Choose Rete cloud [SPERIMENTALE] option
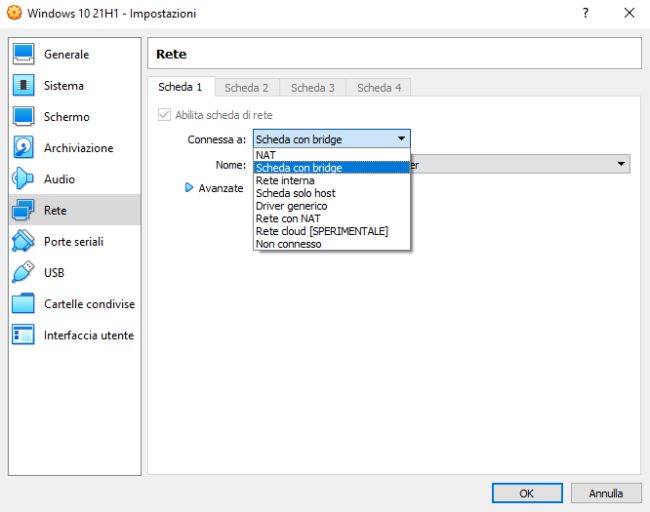 pos(332,231)
